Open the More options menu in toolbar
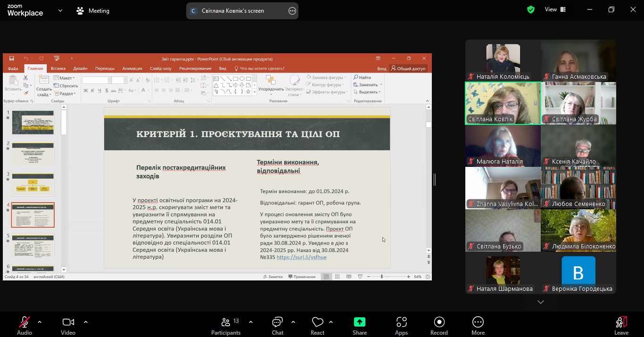 [478, 322]
